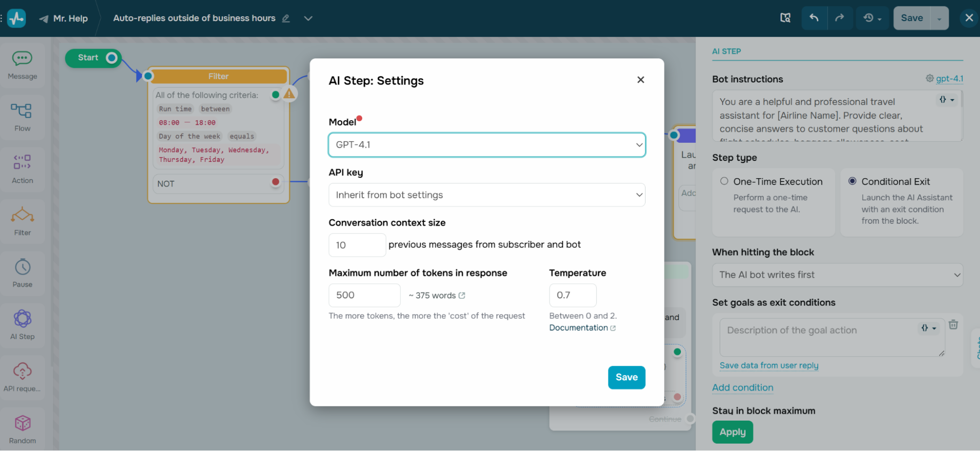This screenshot has width=980, height=451.
Task: Open the flow title chevron menu
Action: coord(308,18)
